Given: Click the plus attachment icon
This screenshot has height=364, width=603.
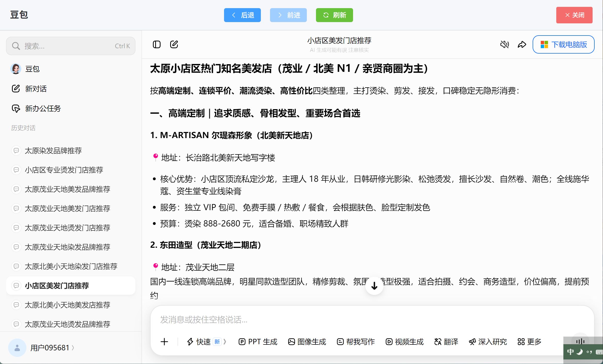Looking at the screenshot, I should (x=164, y=342).
